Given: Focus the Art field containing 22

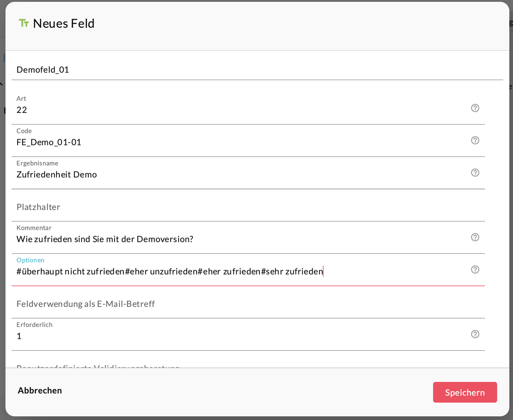Looking at the screenshot, I should click(x=238, y=110).
